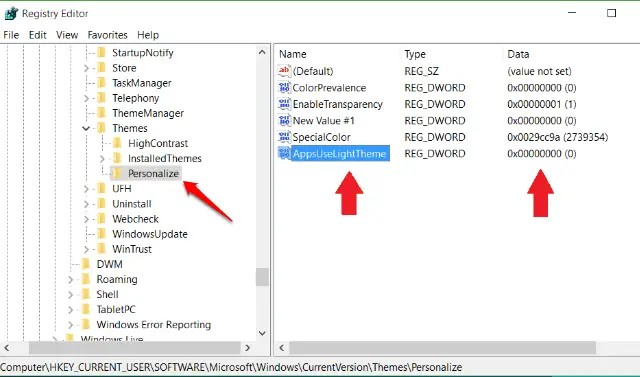Open the Favorites menu

107,35
